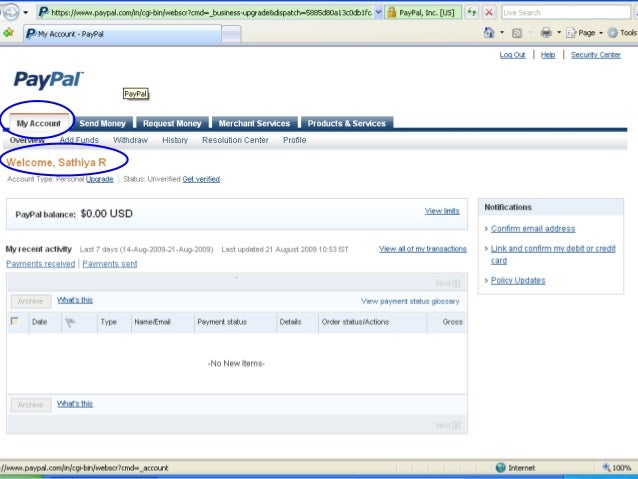
Task: Open Resolution Center submenu
Action: coord(235,140)
